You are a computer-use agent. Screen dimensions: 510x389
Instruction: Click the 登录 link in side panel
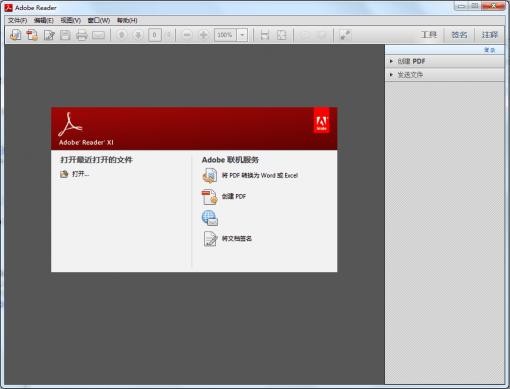point(490,50)
